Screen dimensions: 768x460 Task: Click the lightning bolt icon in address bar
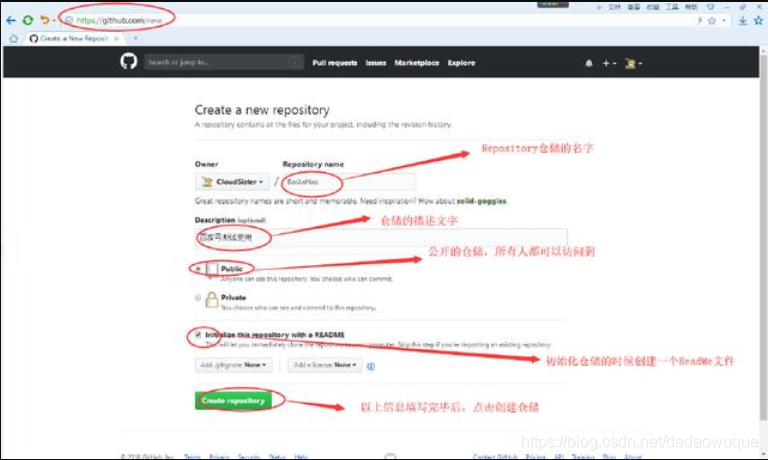click(699, 20)
